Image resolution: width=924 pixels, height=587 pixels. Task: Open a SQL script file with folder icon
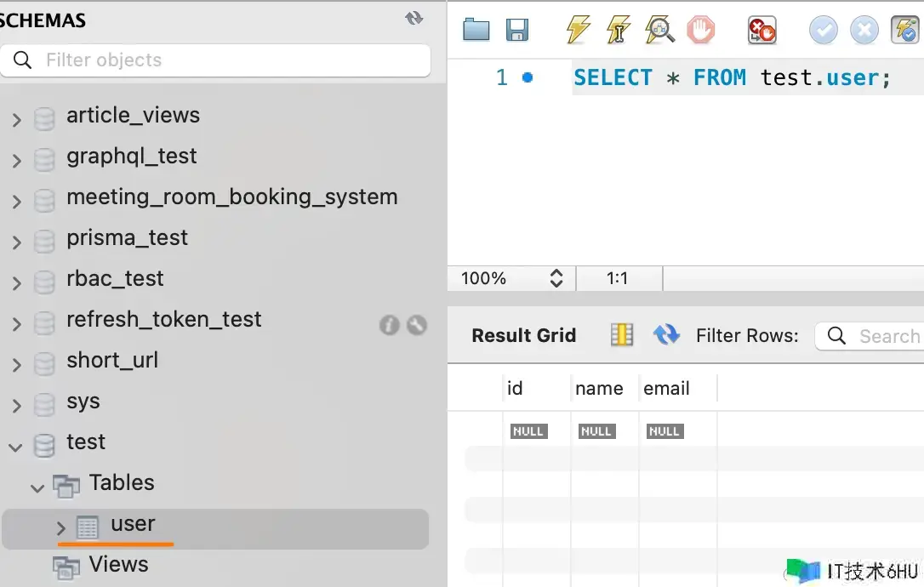[476, 31]
